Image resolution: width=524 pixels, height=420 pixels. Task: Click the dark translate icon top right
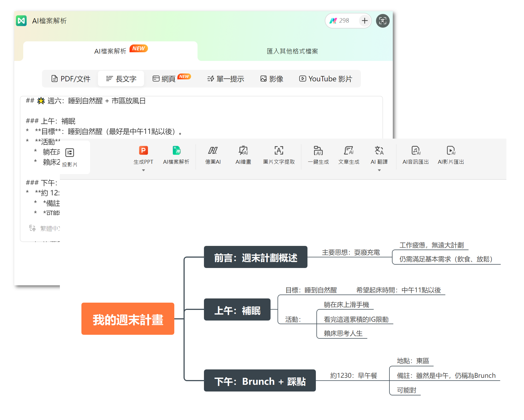tap(383, 20)
